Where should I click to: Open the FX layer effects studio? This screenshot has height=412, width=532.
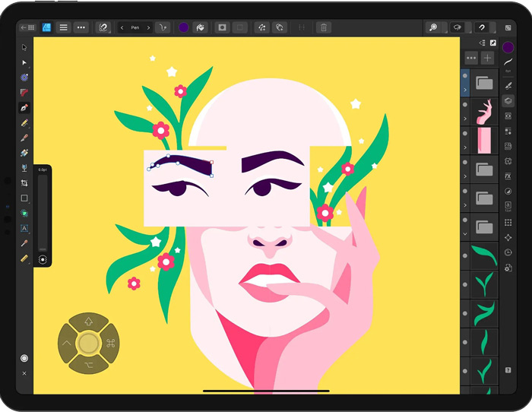coord(508,176)
